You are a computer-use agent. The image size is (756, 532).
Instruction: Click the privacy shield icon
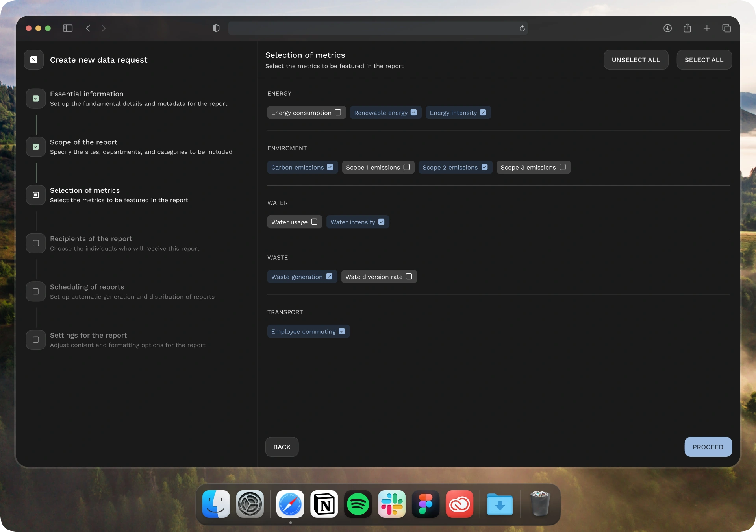(x=216, y=28)
